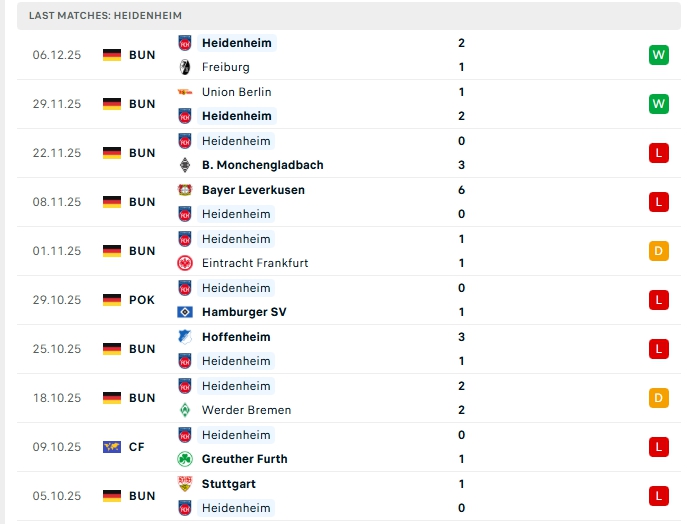Click the Eintracht Frankfurt crest icon
This screenshot has height=524, width=691.
pos(184,263)
